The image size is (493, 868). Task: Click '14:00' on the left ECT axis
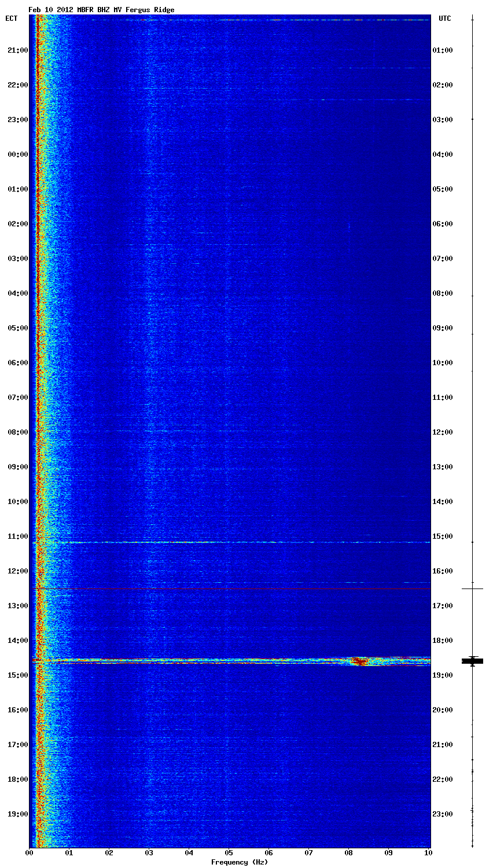[17, 641]
